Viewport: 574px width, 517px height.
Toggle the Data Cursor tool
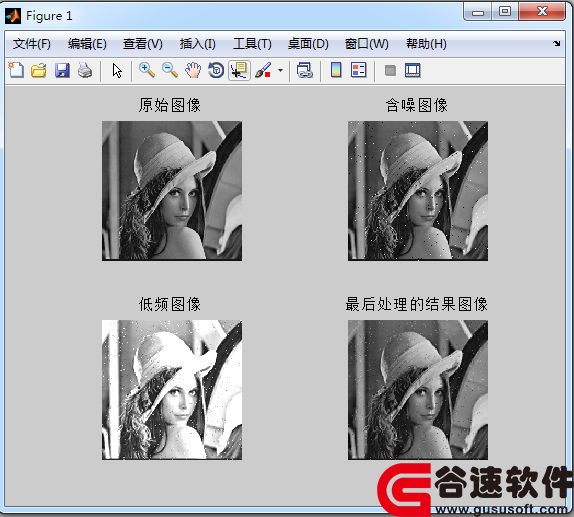pyautogui.click(x=239, y=70)
